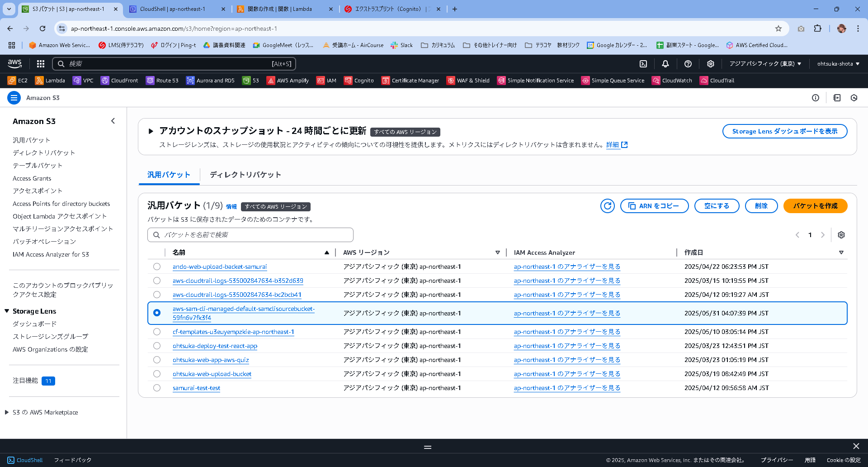Select the ando-web-upload-backet-samurai radio button

157,267
